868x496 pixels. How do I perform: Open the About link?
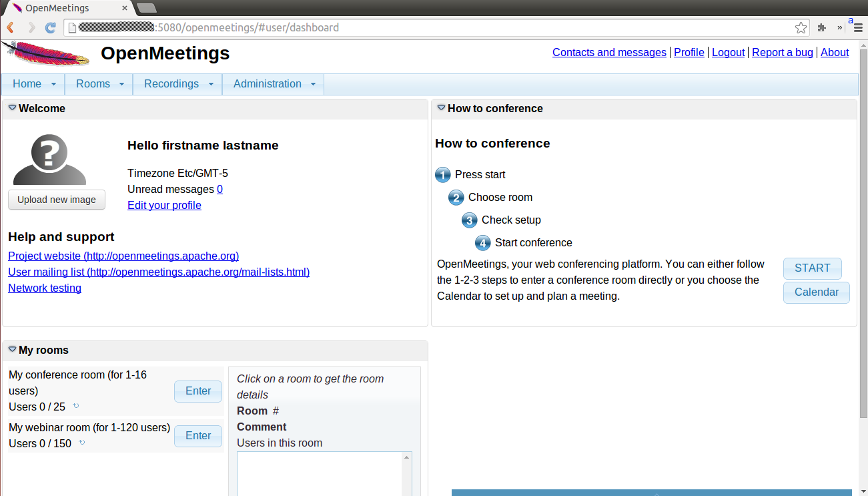pyautogui.click(x=835, y=53)
